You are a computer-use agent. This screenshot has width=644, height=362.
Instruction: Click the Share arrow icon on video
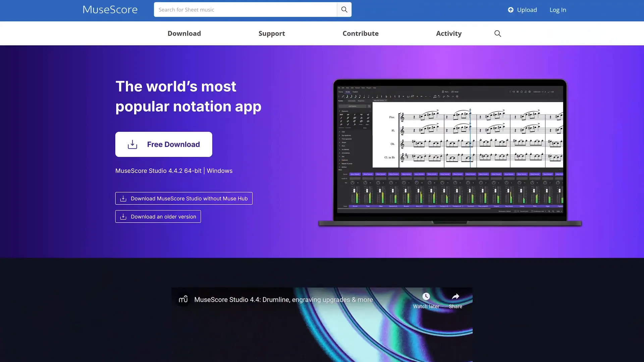coord(455,297)
